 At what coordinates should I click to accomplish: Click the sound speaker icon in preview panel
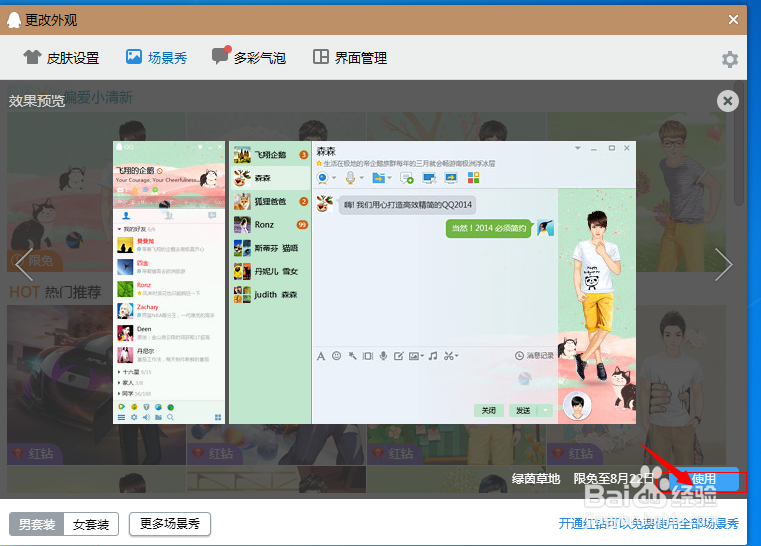pyautogui.click(x=146, y=417)
